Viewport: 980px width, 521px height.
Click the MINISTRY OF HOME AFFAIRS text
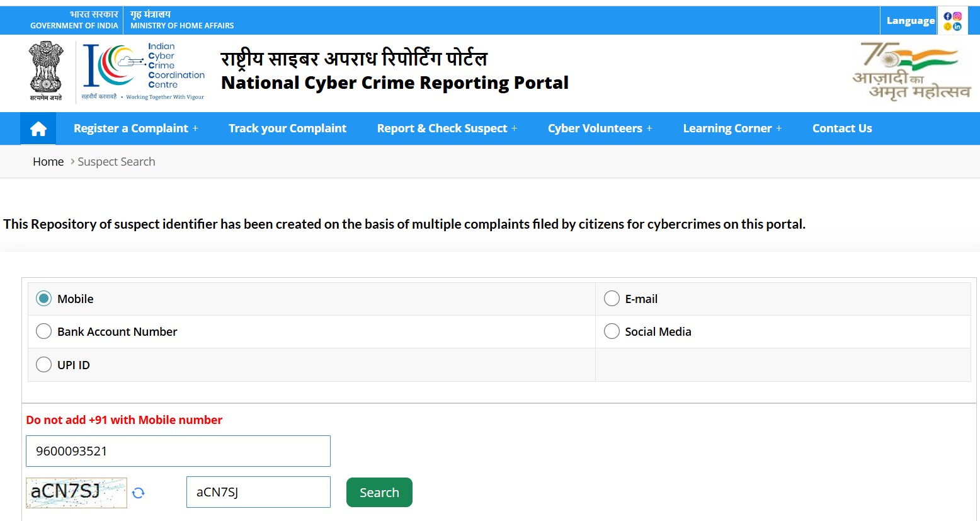182,26
